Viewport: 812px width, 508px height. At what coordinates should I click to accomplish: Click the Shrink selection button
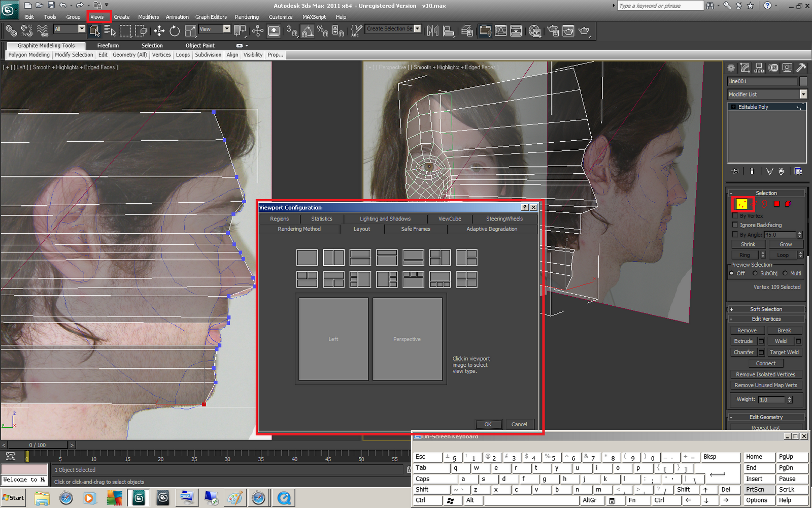click(748, 244)
